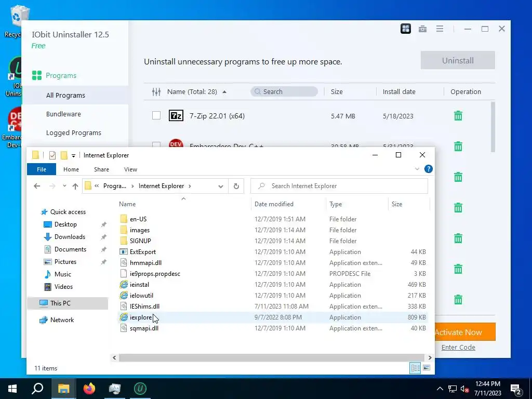Viewport: 532px width, 399px height.
Task: Sort IObit list by Size
Action: pos(337,91)
